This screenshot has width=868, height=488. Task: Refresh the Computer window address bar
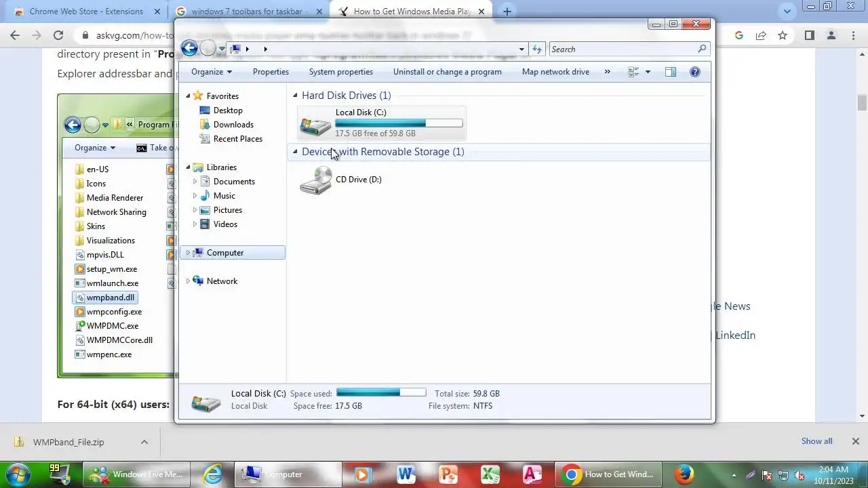click(x=537, y=49)
